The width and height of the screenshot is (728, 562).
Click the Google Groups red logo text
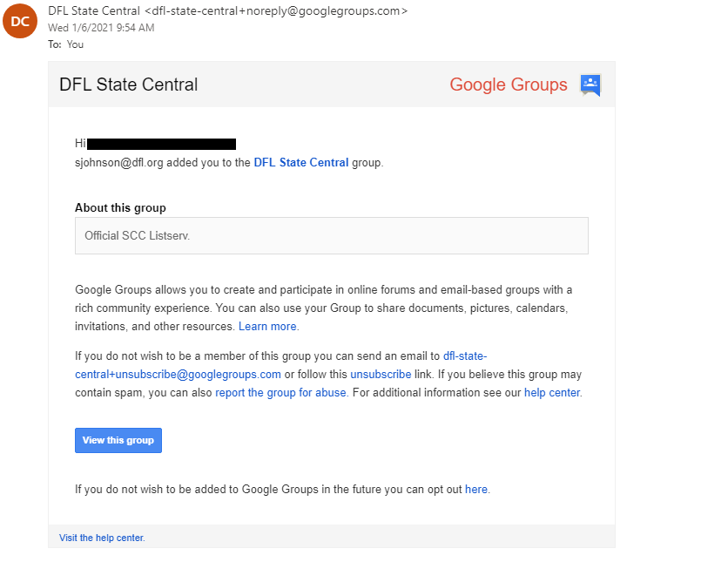tap(509, 85)
